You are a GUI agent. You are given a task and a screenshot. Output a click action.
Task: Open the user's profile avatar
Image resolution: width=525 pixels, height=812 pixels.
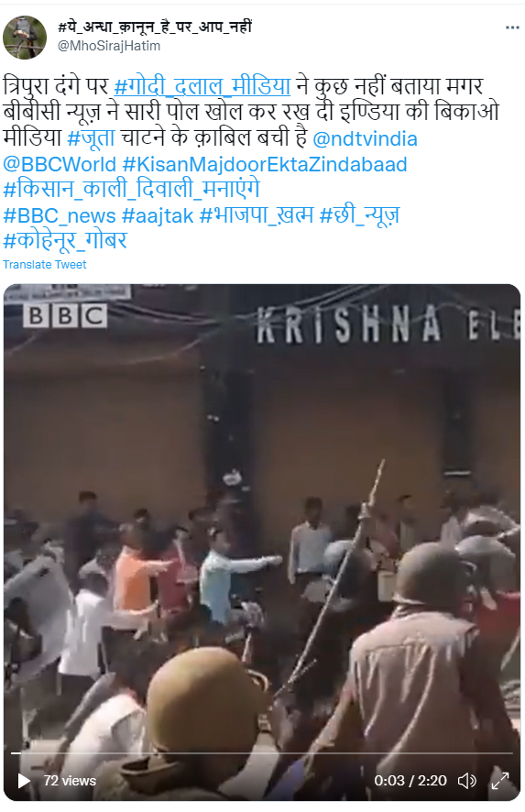[x=25, y=38]
